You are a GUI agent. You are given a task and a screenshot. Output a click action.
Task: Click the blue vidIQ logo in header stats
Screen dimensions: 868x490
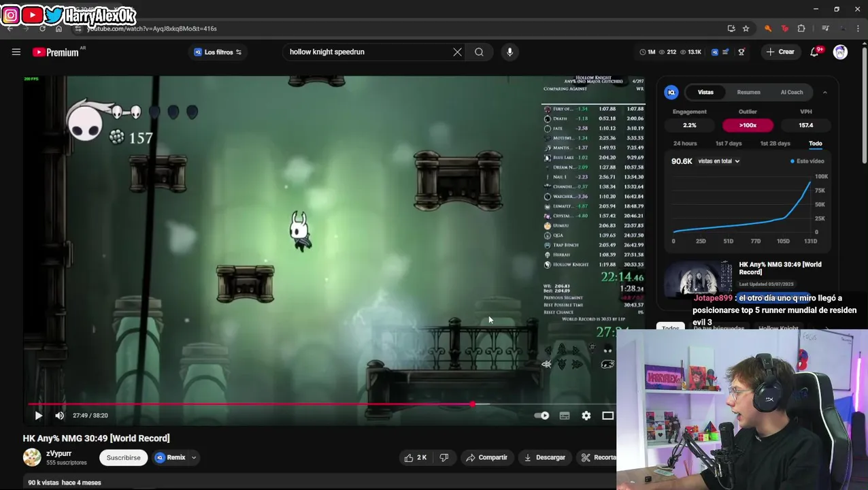click(715, 52)
